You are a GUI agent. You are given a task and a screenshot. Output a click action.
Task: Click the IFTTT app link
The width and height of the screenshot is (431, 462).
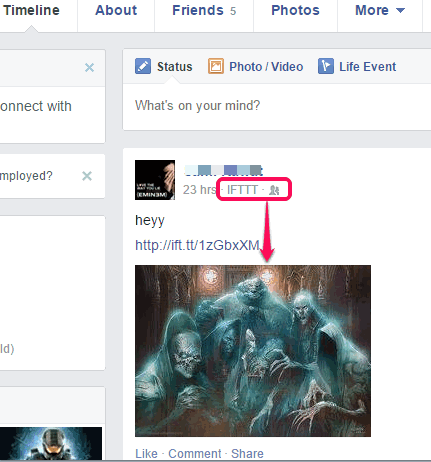click(242, 190)
